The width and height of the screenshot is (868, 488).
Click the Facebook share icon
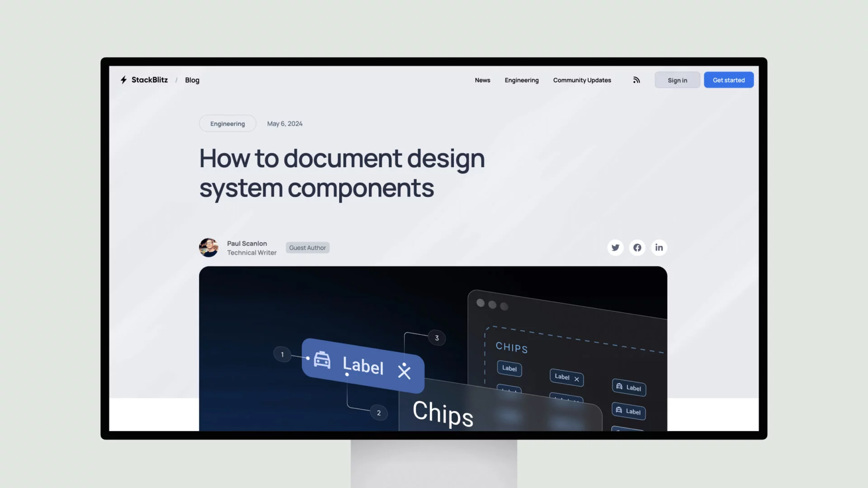point(637,247)
